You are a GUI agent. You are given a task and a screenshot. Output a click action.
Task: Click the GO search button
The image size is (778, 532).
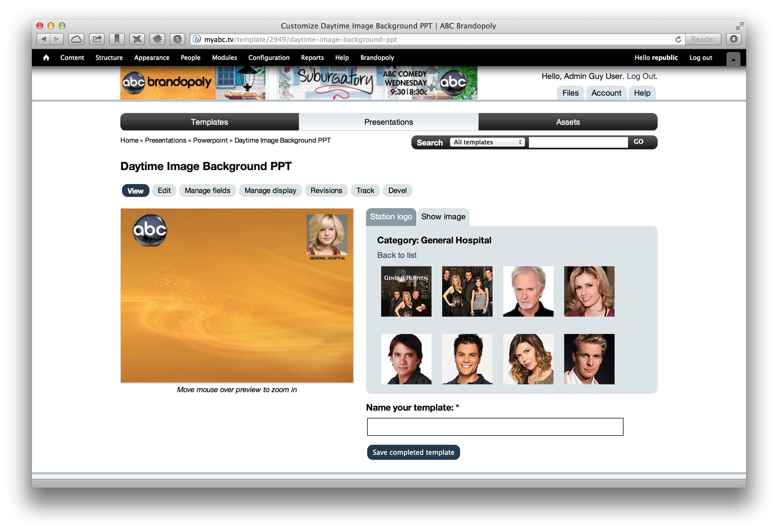click(x=638, y=142)
